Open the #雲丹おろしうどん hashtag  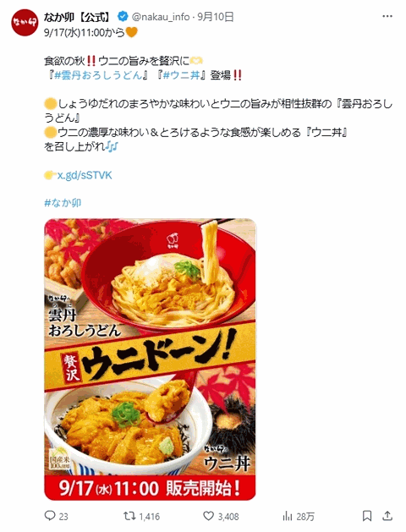pos(98,74)
